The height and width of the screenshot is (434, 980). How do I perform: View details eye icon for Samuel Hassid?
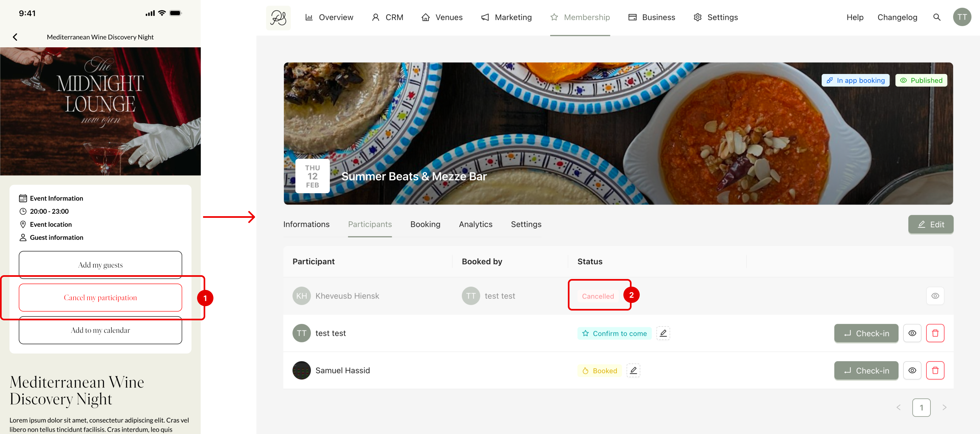(912, 370)
